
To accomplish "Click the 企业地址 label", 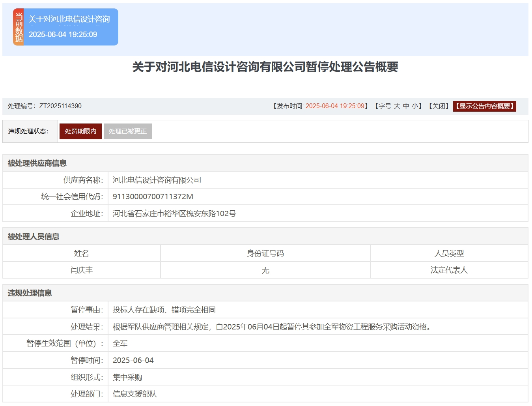I will [87, 213].
